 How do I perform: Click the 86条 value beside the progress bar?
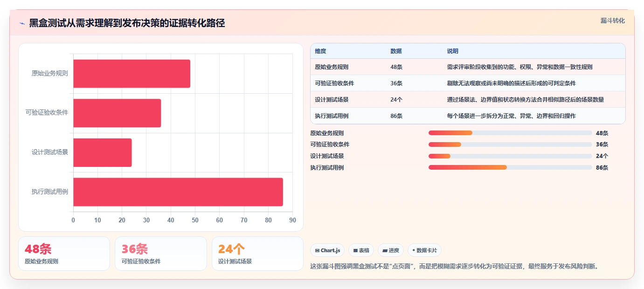point(602,168)
